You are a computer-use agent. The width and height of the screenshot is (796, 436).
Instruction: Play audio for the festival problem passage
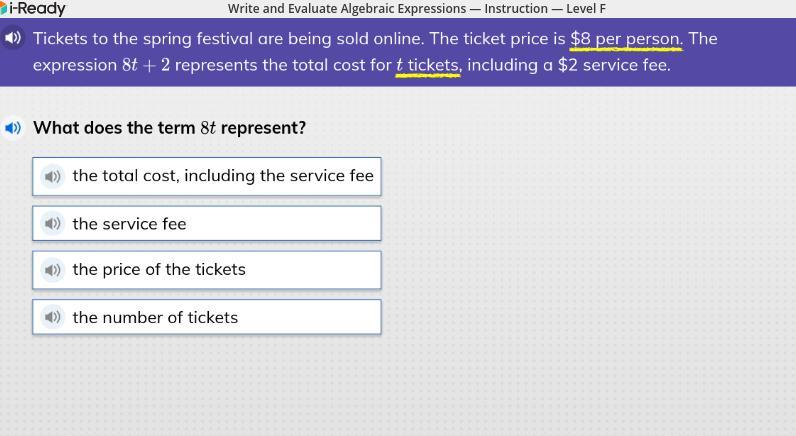click(x=13, y=38)
